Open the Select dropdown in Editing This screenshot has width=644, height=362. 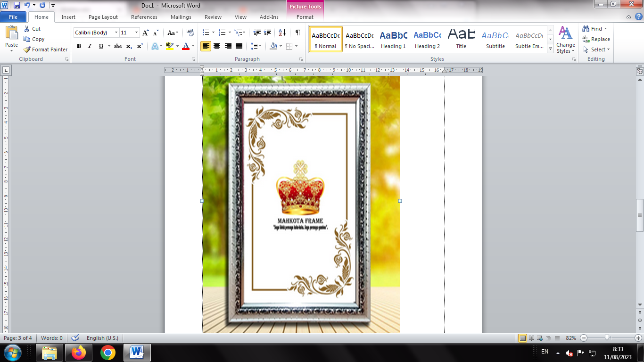(596, 49)
